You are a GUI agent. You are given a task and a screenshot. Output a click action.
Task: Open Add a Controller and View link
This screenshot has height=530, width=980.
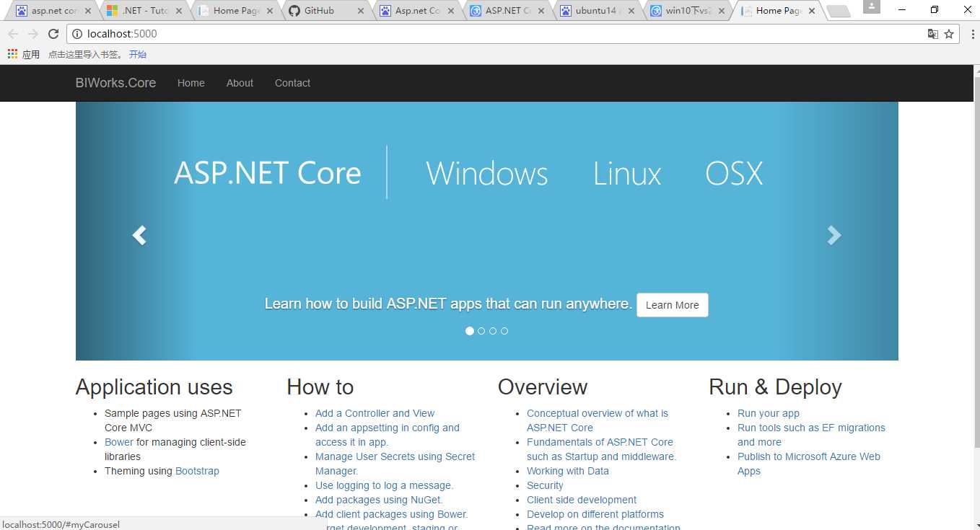click(x=375, y=413)
